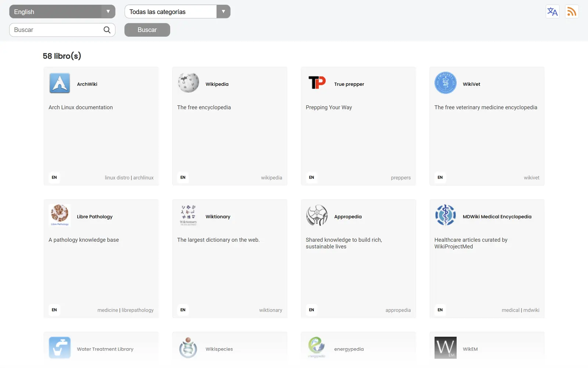Viewport: 588px width, 368px height.
Task: Click the EN badge on ArchWiki card
Action: click(x=54, y=177)
